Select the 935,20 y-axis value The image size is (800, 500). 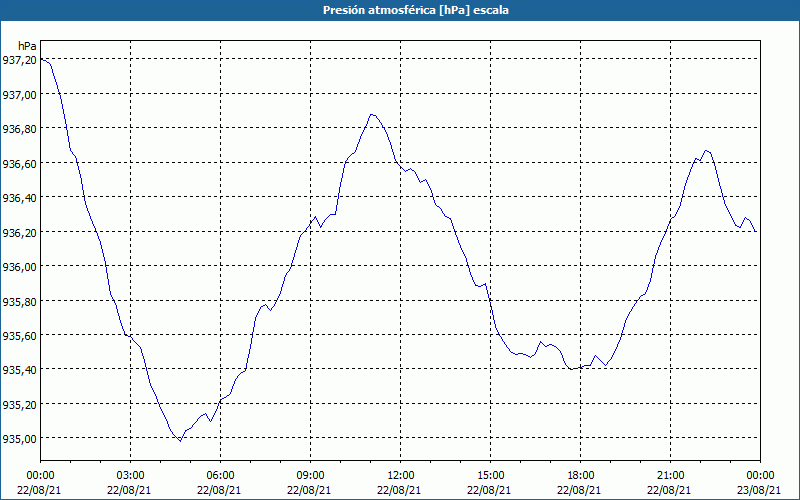[x=19, y=405]
